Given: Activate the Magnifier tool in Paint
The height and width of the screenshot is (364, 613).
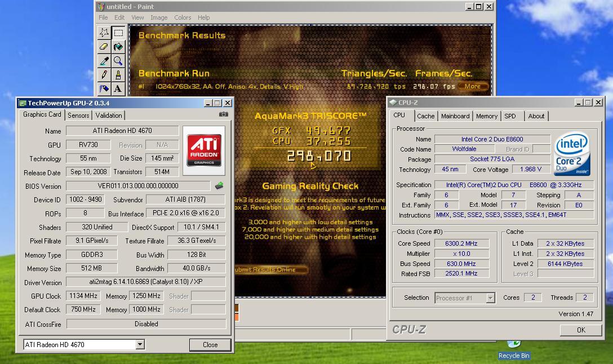Looking at the screenshot, I should point(118,61).
